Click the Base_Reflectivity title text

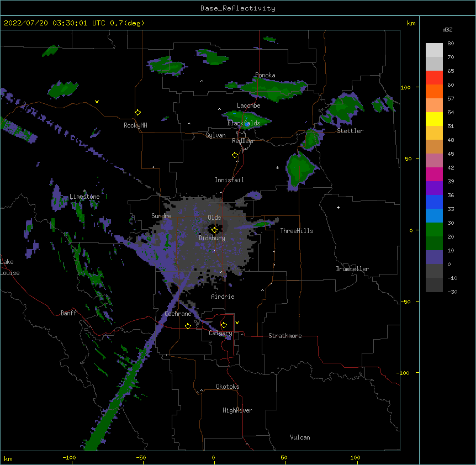click(x=238, y=8)
